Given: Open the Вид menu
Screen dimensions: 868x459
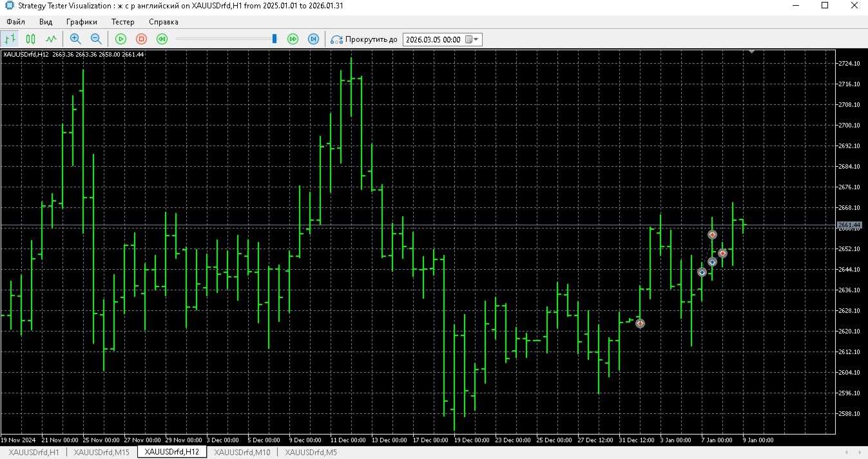Looking at the screenshot, I should point(46,21).
